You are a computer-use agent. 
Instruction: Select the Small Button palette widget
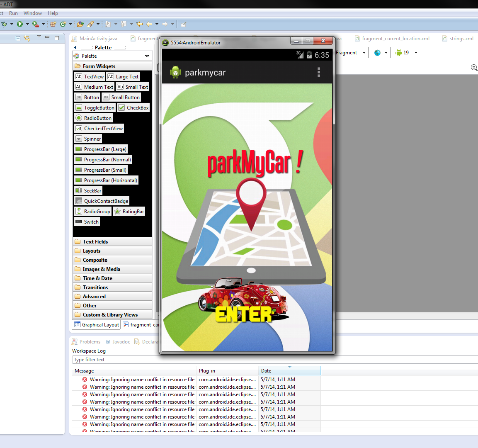click(121, 97)
